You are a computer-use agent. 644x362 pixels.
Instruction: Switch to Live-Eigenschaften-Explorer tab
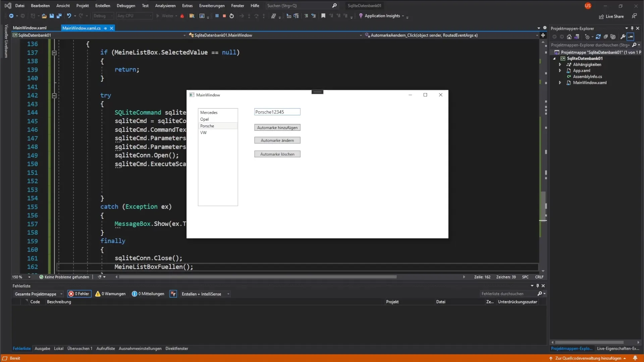(x=618, y=349)
